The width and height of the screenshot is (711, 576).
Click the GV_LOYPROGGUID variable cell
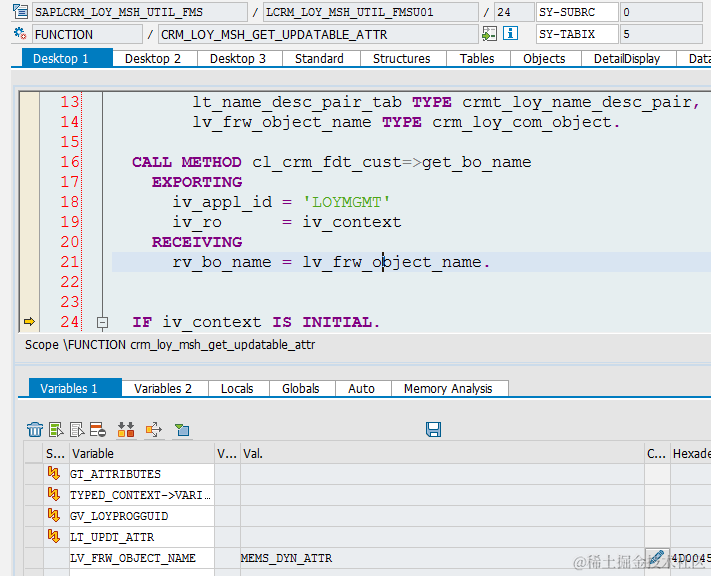coord(141,516)
